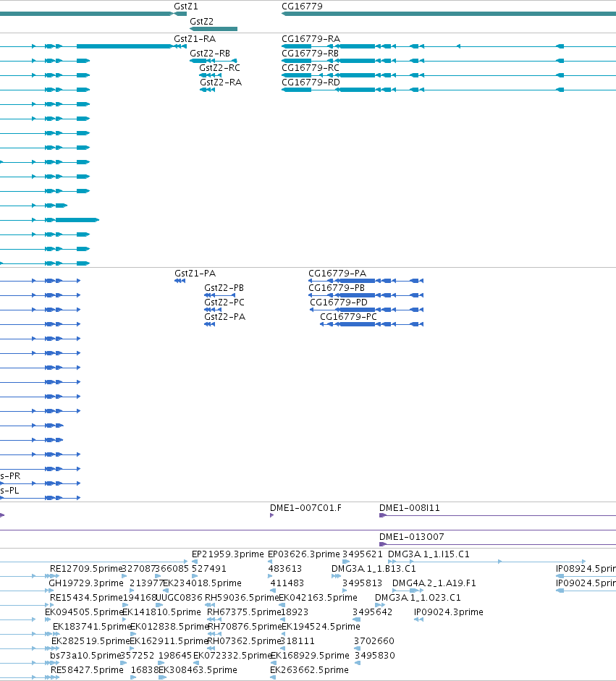The width and height of the screenshot is (616, 681).
Task: Pick the DMG3A.1_1.B13.C1 label
Action: (374, 569)
